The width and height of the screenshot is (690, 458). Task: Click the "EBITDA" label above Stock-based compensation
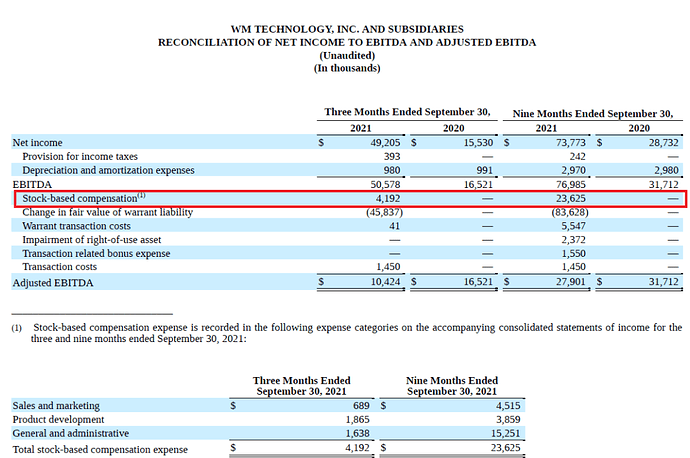coord(32,184)
